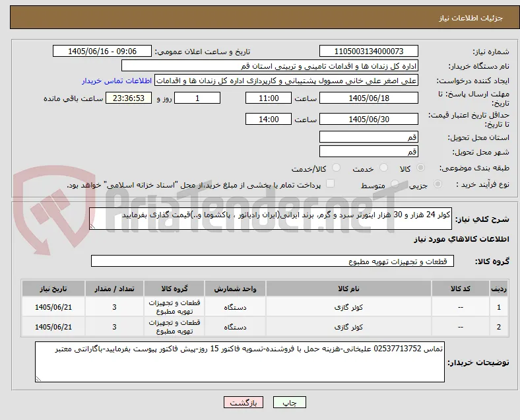
Task: Click کولر گازی in row 1
Action: [x=348, y=307]
